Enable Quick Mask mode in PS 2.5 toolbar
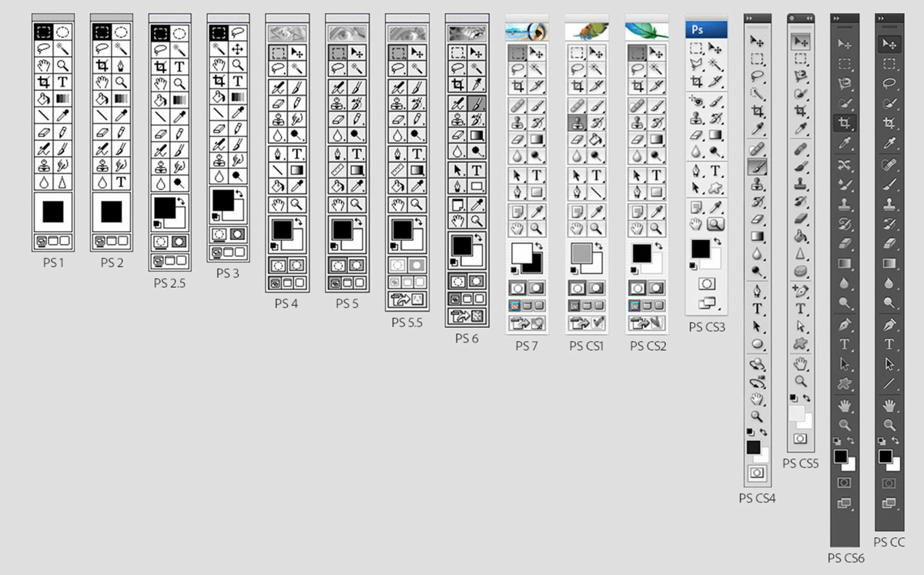 coord(179,241)
